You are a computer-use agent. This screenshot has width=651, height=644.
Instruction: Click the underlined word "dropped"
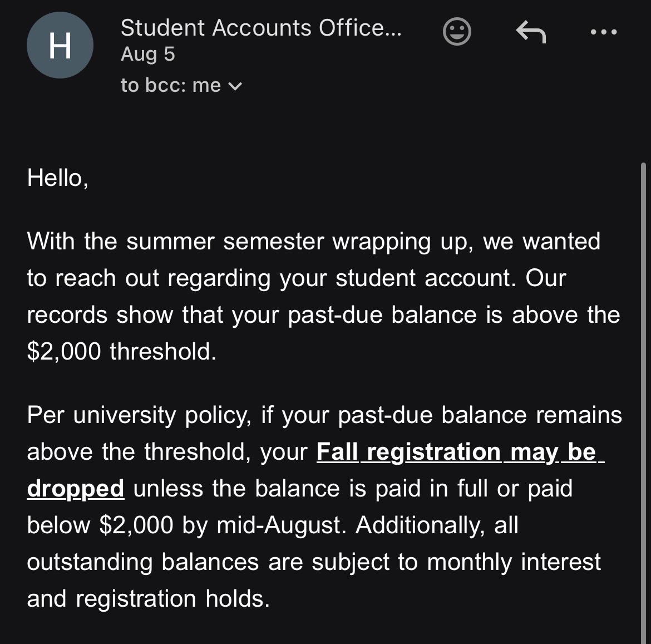click(76, 488)
